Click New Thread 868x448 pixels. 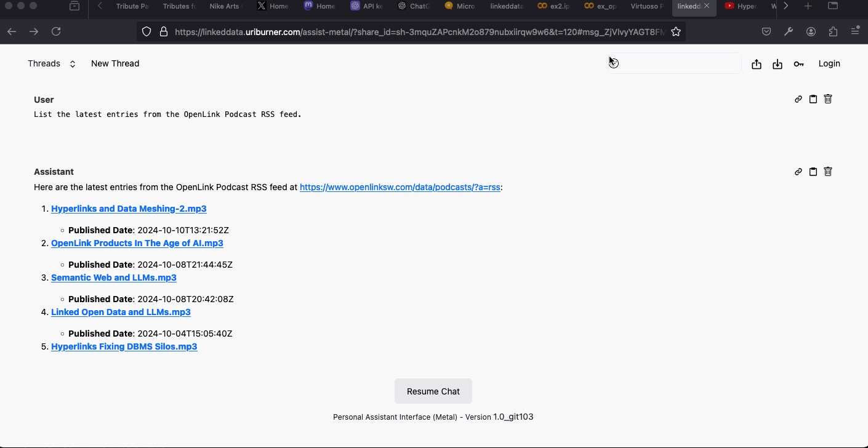[115, 63]
